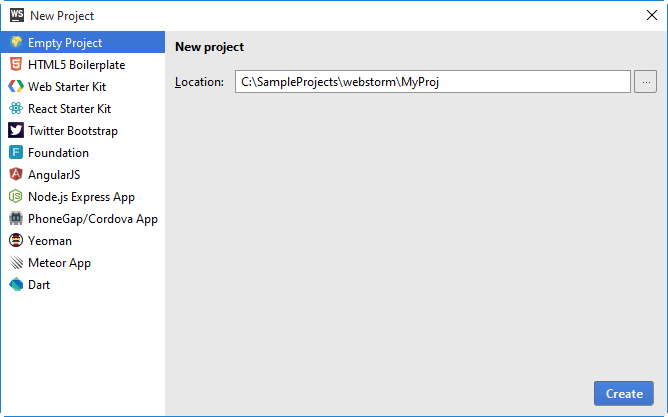
Task: Select Foundation template
Action: click(x=58, y=153)
